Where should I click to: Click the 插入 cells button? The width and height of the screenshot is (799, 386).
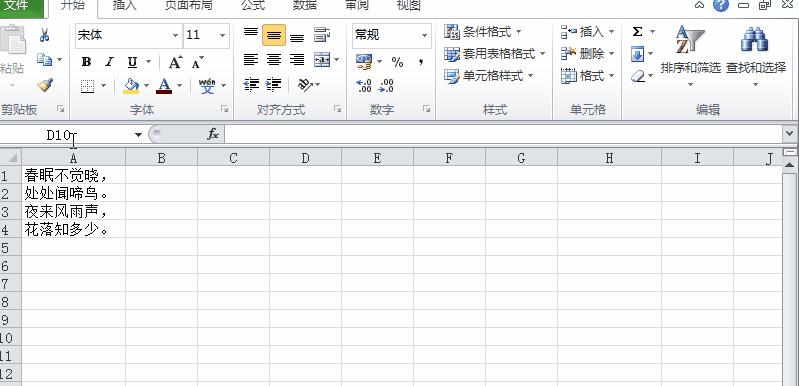click(x=588, y=32)
